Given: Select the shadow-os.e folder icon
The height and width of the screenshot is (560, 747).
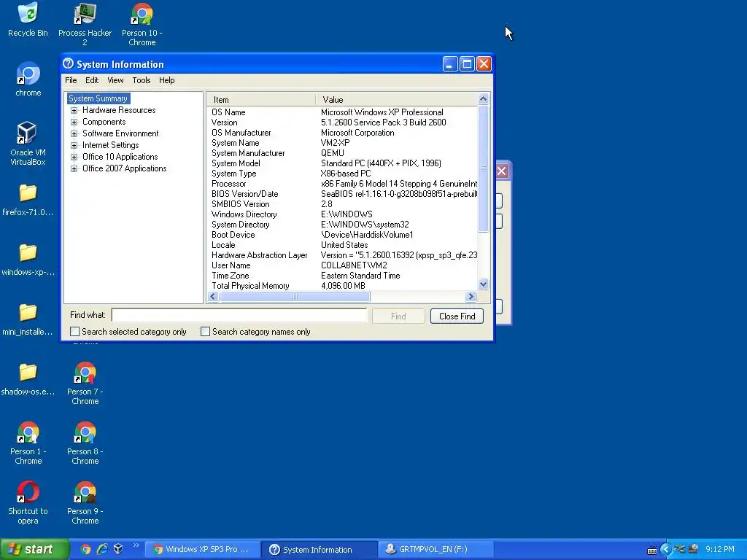Looking at the screenshot, I should (x=28, y=379).
